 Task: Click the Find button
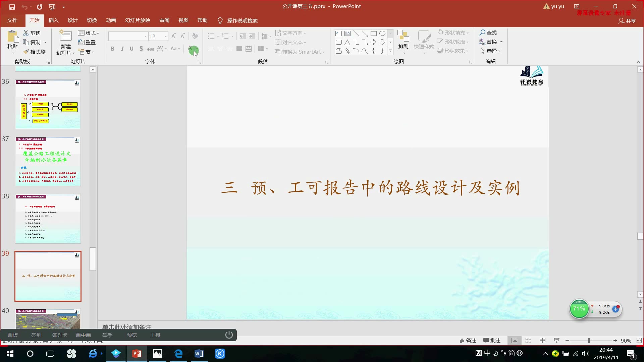(488, 33)
